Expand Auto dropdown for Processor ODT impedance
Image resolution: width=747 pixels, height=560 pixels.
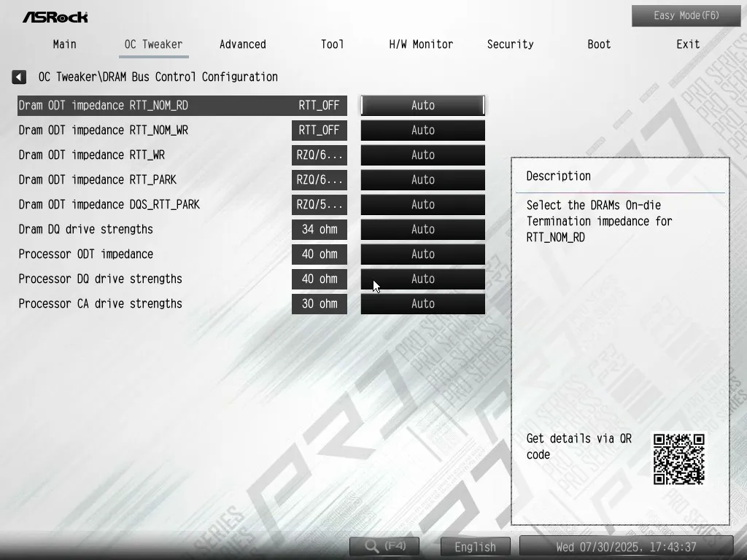coord(423,254)
